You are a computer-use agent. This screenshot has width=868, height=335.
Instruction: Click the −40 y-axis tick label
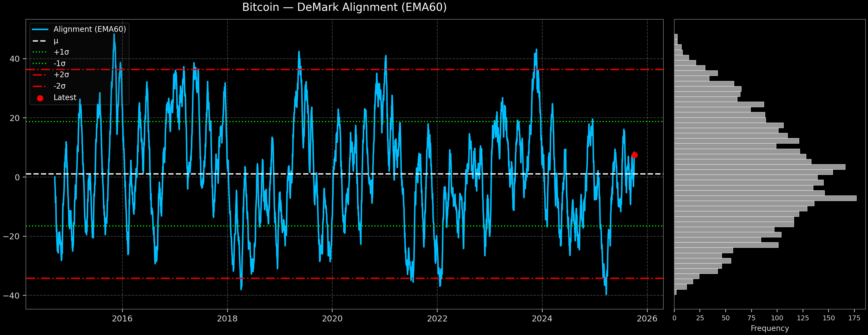coord(11,296)
